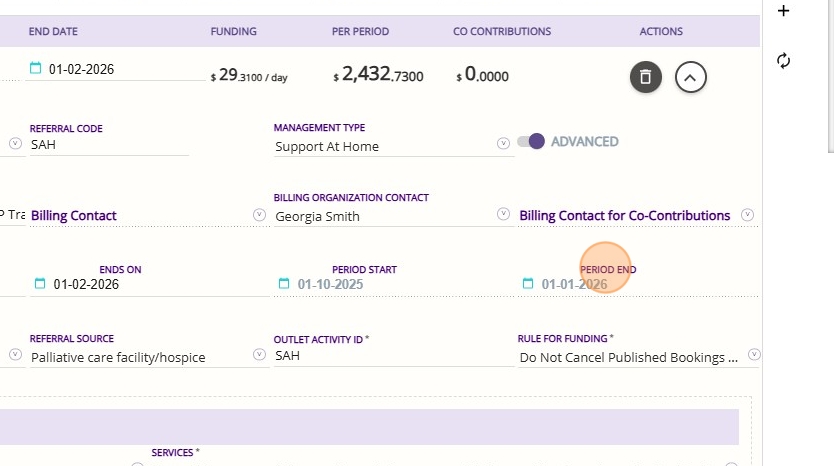Open Period Start calendar icon
Viewport: 834px width, 466px height.
click(284, 284)
